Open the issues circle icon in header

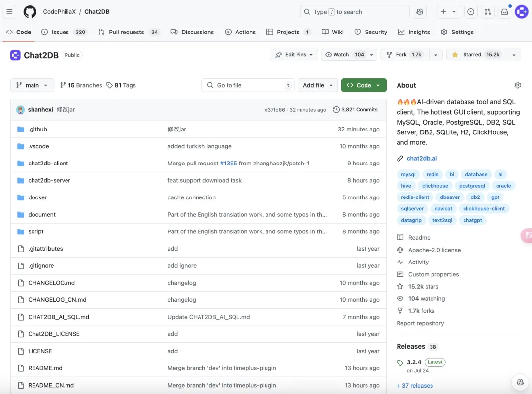click(470, 12)
